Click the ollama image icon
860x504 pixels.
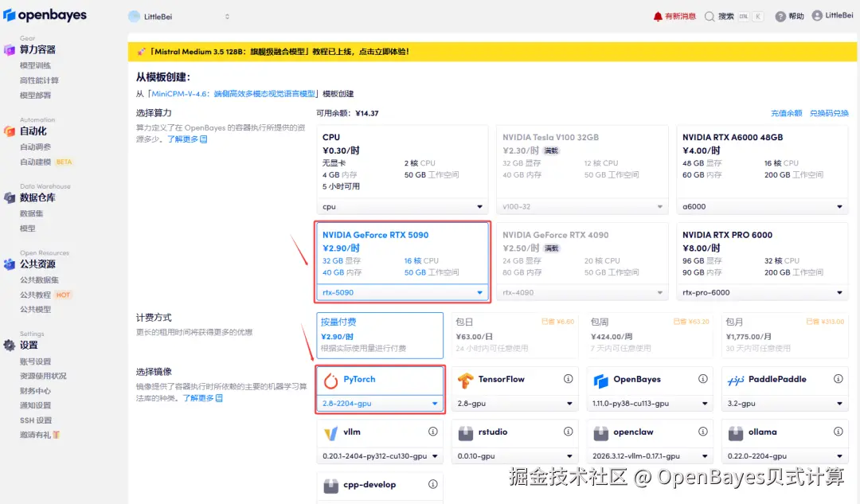coord(736,433)
